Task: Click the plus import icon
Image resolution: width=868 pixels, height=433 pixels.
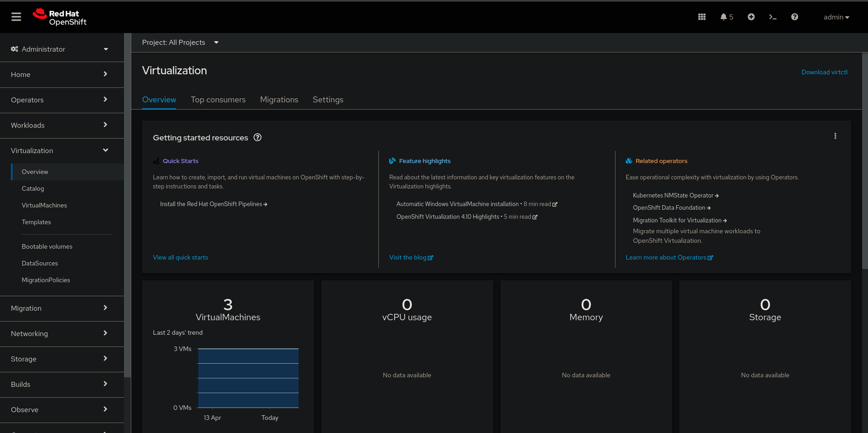Action: click(751, 17)
